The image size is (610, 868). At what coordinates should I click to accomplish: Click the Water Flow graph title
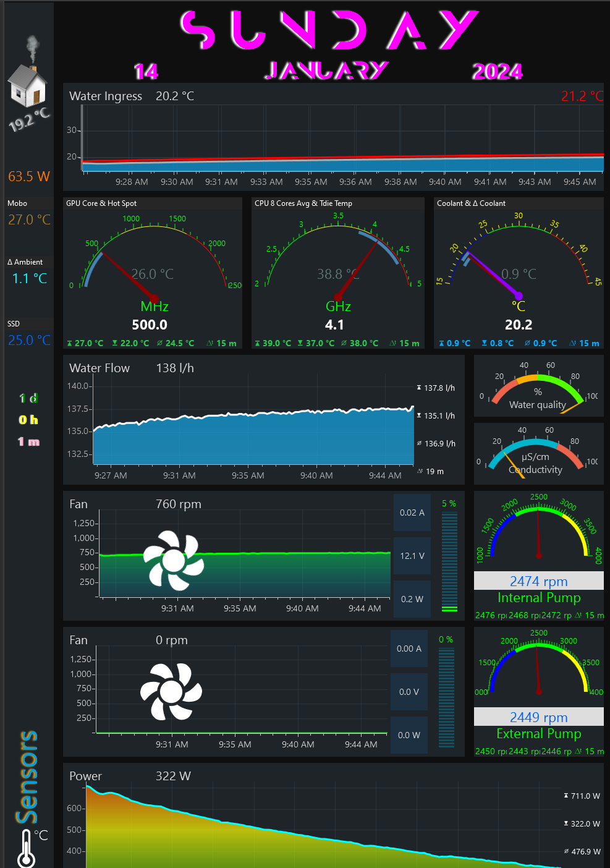point(100,368)
